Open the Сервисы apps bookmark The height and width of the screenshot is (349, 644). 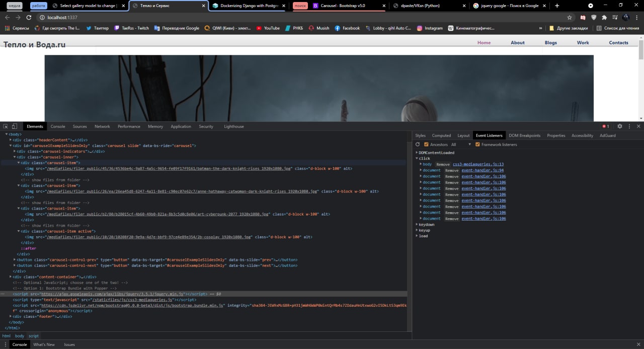pyautogui.click(x=17, y=28)
